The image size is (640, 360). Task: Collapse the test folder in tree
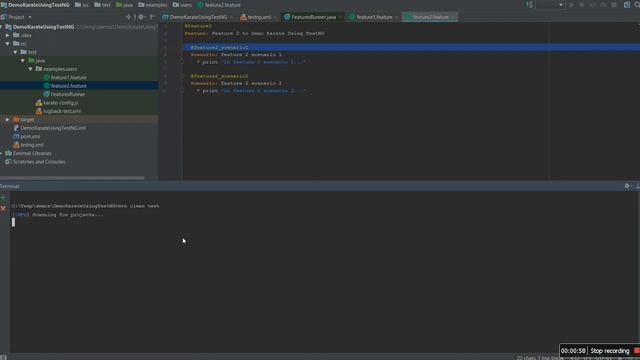click(x=15, y=52)
